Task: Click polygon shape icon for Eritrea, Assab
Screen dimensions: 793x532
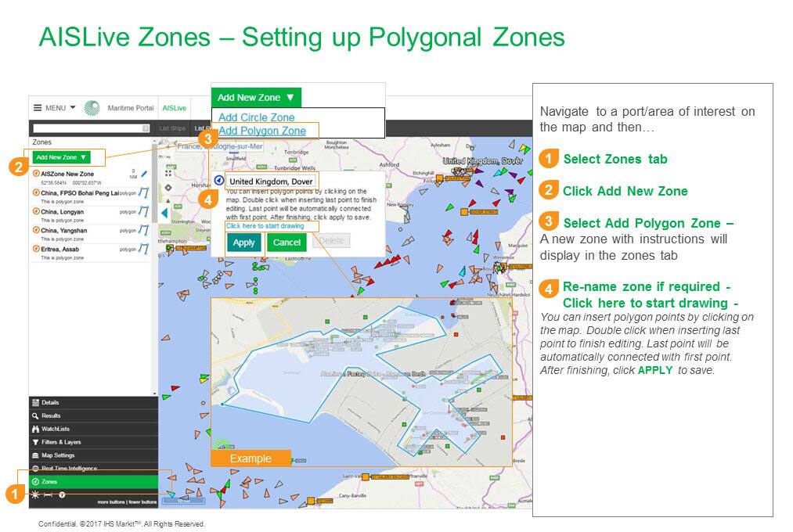Action: [x=144, y=250]
